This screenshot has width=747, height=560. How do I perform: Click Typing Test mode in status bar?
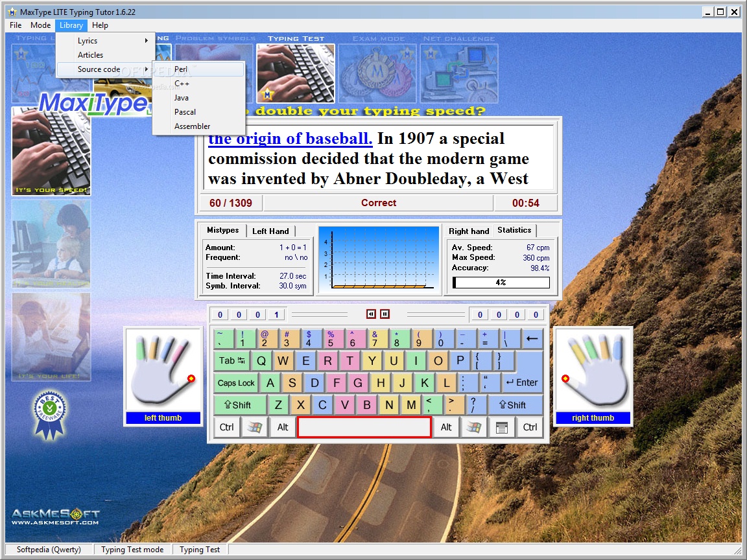coord(132,550)
